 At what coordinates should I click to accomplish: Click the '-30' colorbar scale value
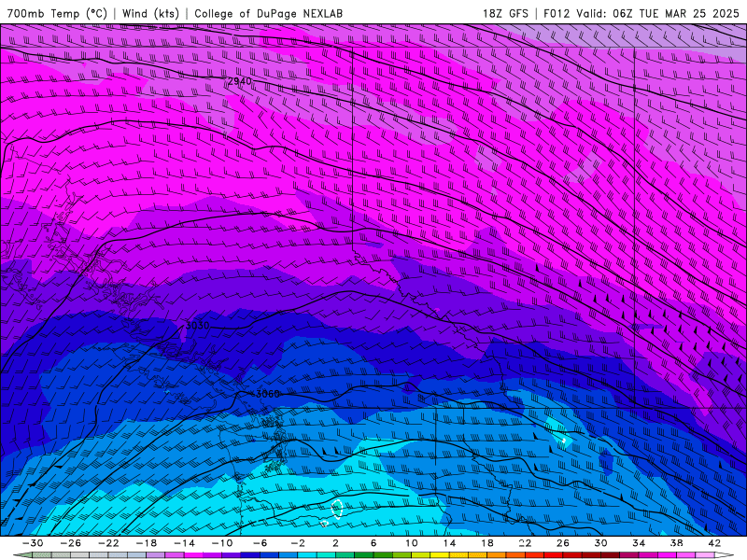point(33,543)
